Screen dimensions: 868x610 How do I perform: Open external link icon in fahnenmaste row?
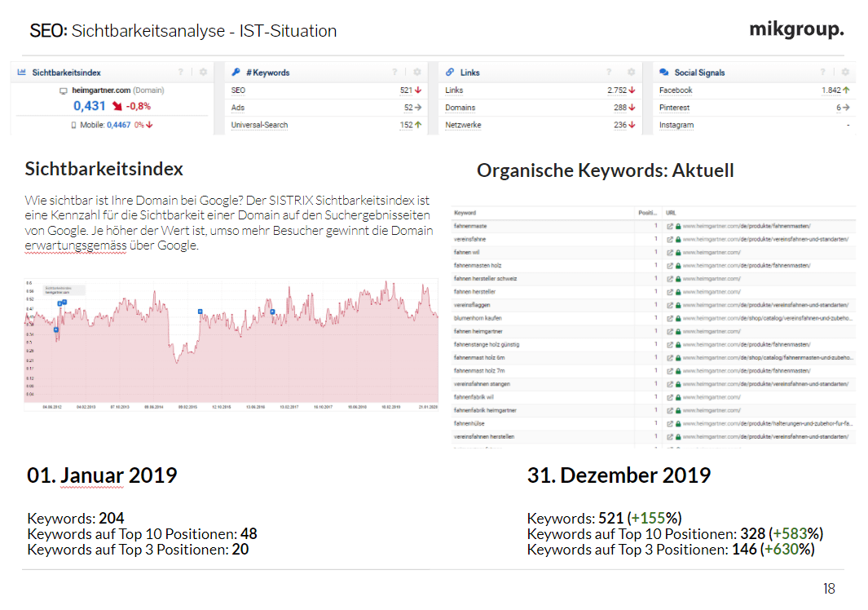(670, 226)
